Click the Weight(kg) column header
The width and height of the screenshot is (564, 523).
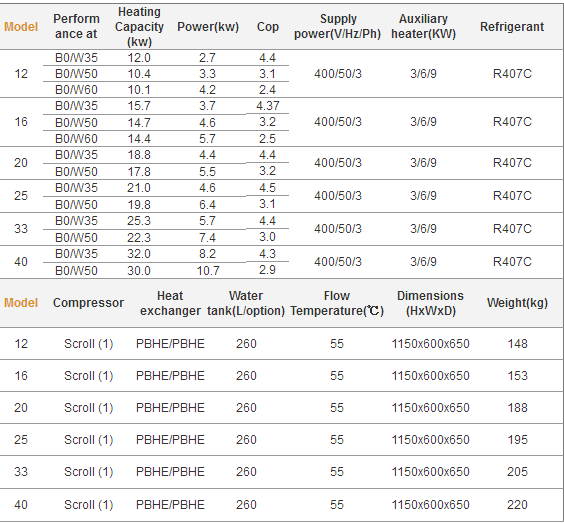coord(517,303)
